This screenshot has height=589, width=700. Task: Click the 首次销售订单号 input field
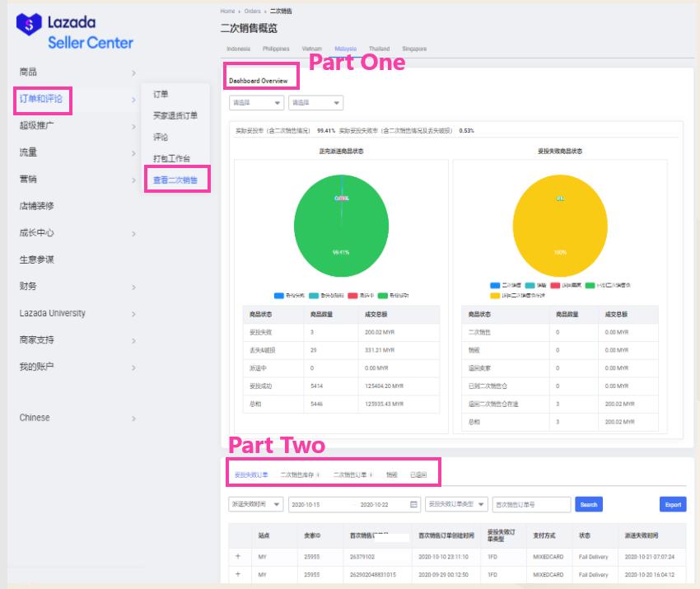coord(531,504)
